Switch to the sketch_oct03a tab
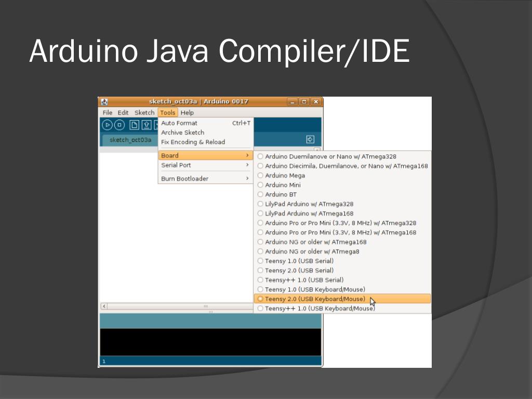 click(130, 140)
